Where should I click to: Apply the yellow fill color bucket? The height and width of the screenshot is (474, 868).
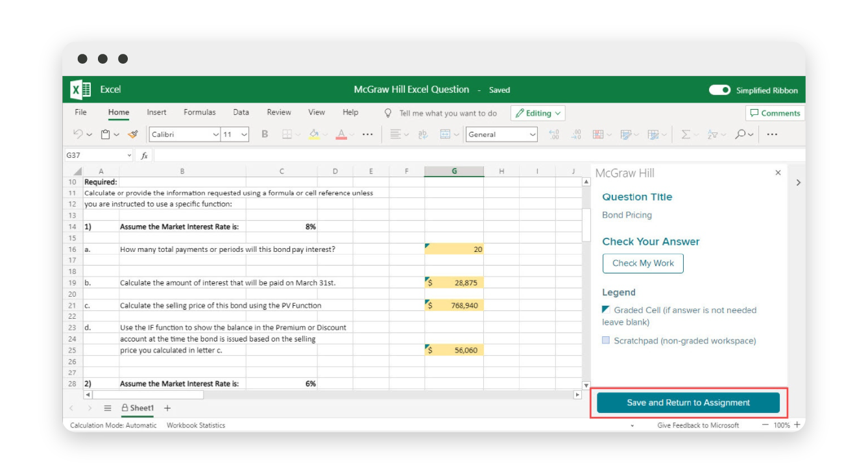coord(314,134)
